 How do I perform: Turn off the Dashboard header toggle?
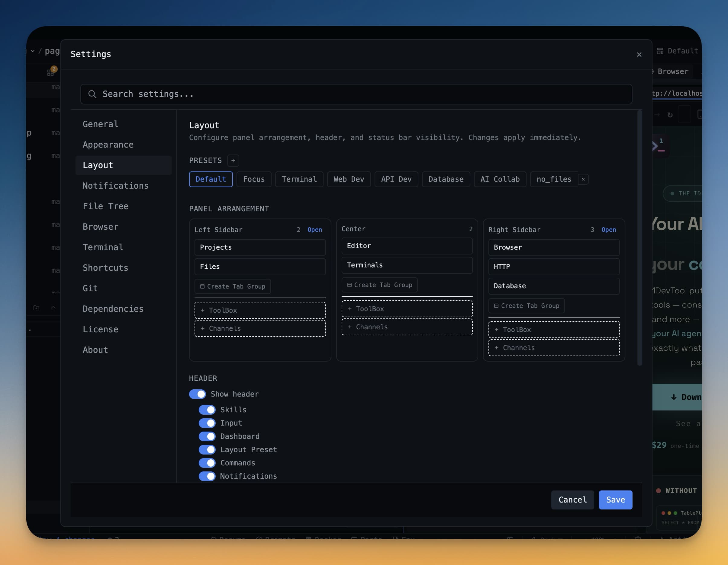(207, 436)
